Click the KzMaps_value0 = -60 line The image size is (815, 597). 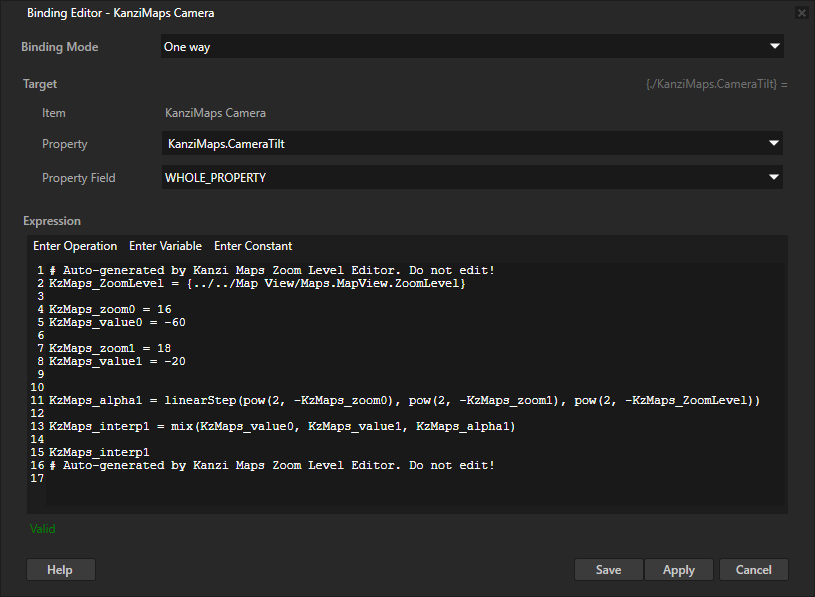pyautogui.click(x=117, y=323)
